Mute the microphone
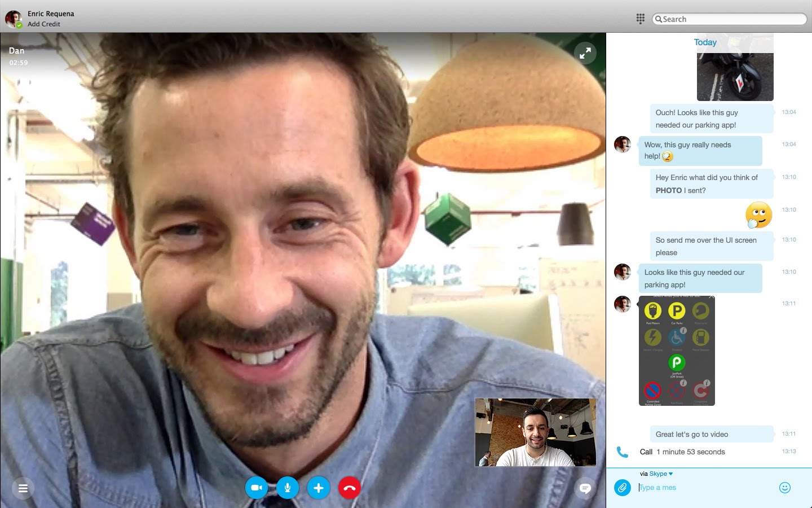The image size is (812, 508). pos(288,488)
